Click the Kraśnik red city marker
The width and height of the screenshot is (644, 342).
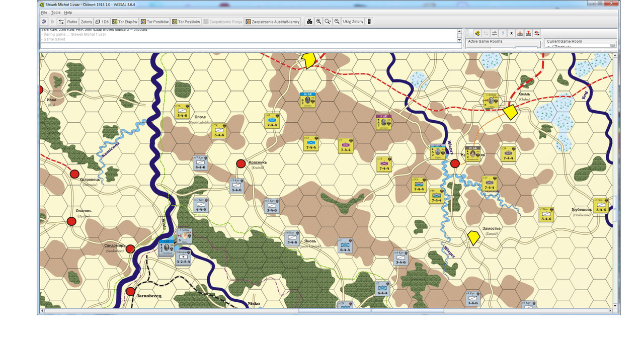[x=240, y=163]
